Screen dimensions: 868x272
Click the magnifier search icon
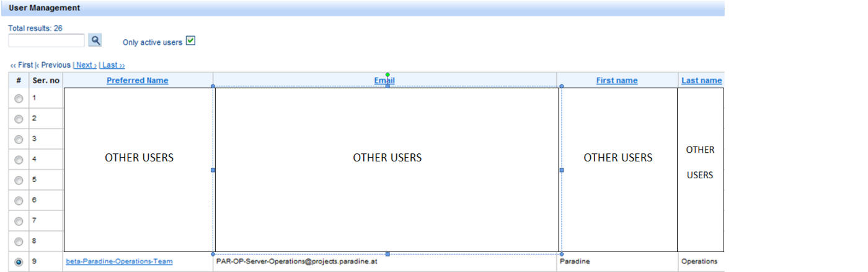pyautogui.click(x=95, y=40)
